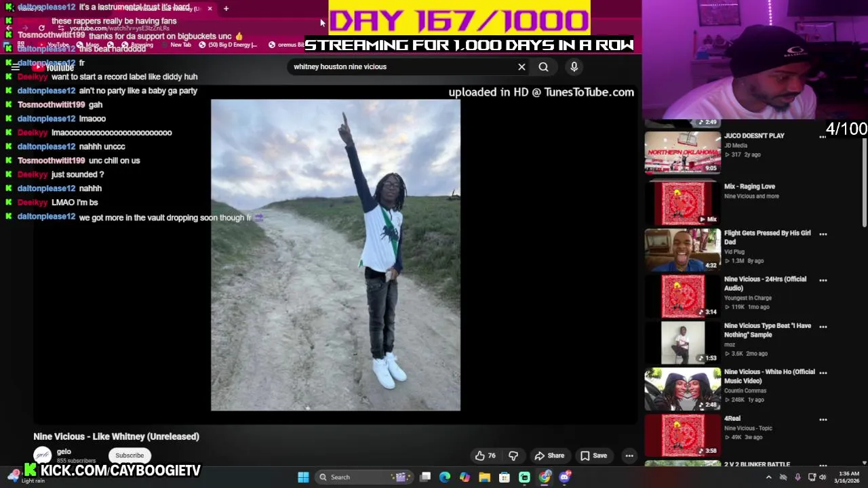
Task: Open options menu for 4Real track
Action: [x=823, y=419]
